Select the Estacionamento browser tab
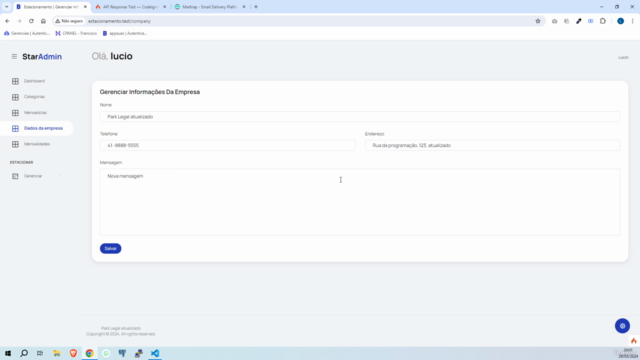 click(x=51, y=7)
